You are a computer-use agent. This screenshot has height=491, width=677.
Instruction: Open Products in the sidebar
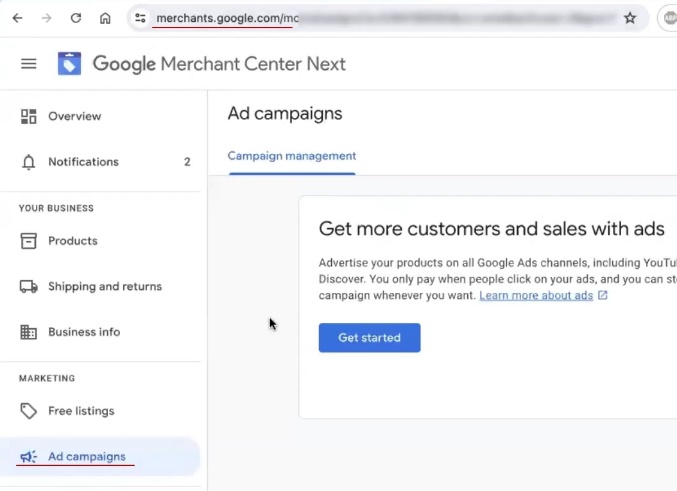click(x=73, y=241)
